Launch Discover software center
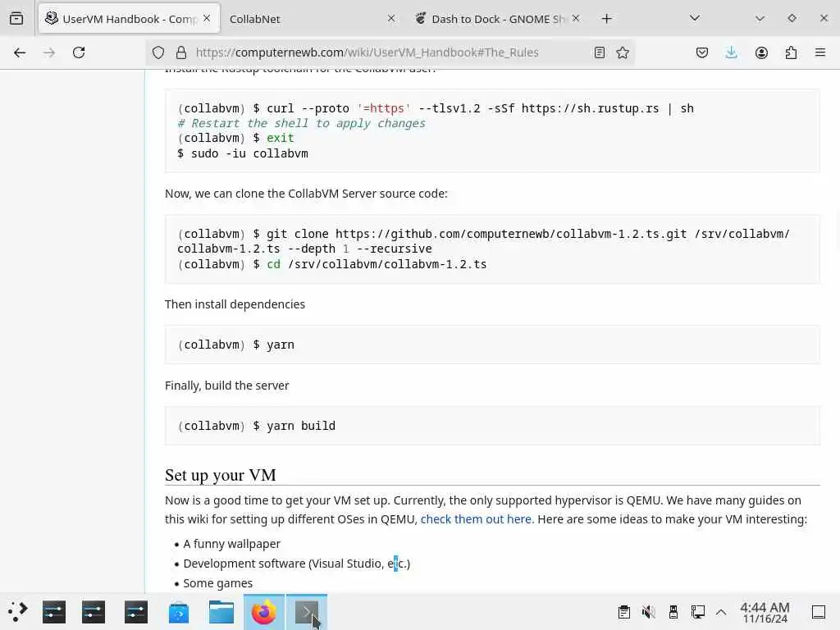840x630 pixels. 178,612
